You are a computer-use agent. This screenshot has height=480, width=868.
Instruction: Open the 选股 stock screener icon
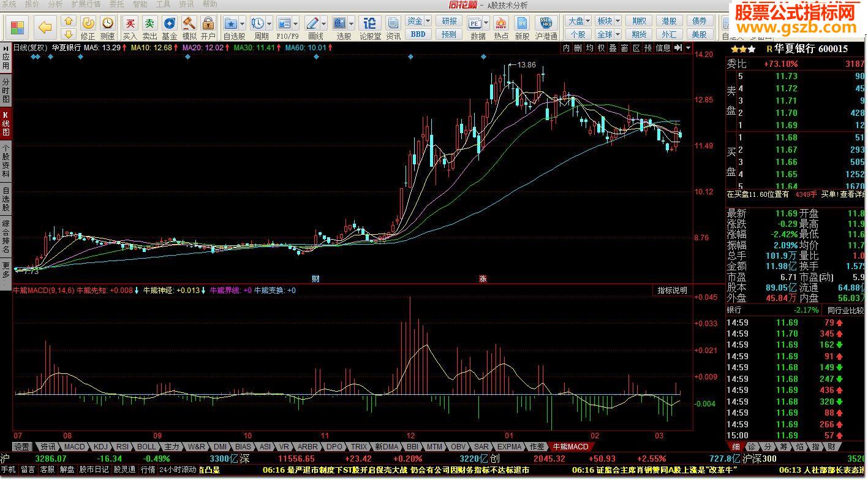[340, 24]
